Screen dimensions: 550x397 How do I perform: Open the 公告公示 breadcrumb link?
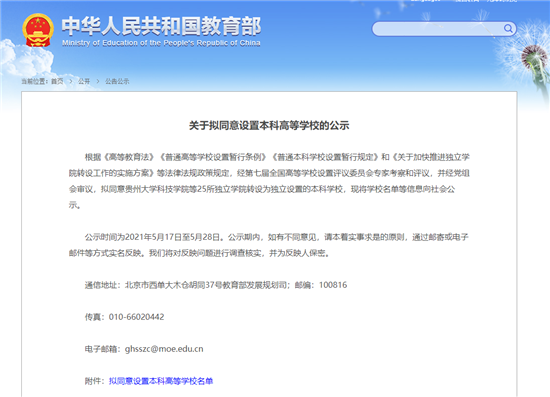[x=117, y=81]
